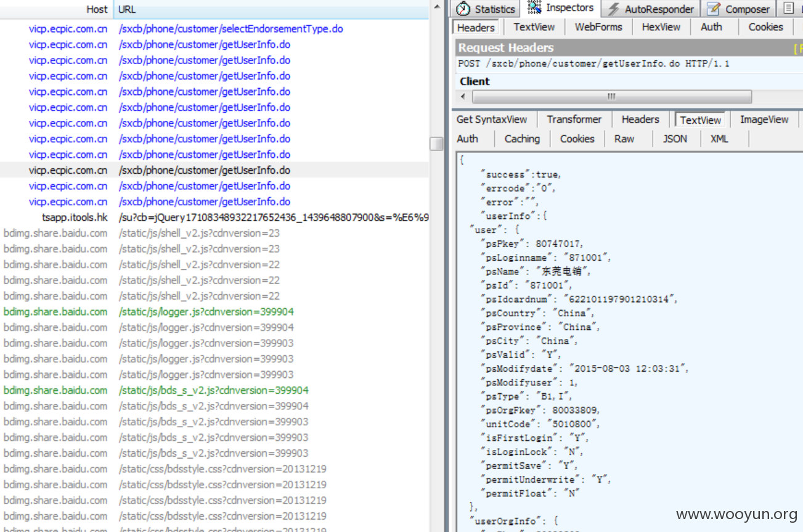Screen dimensions: 803x532
Task: Click the Composer pencil icon
Action: pos(714,9)
